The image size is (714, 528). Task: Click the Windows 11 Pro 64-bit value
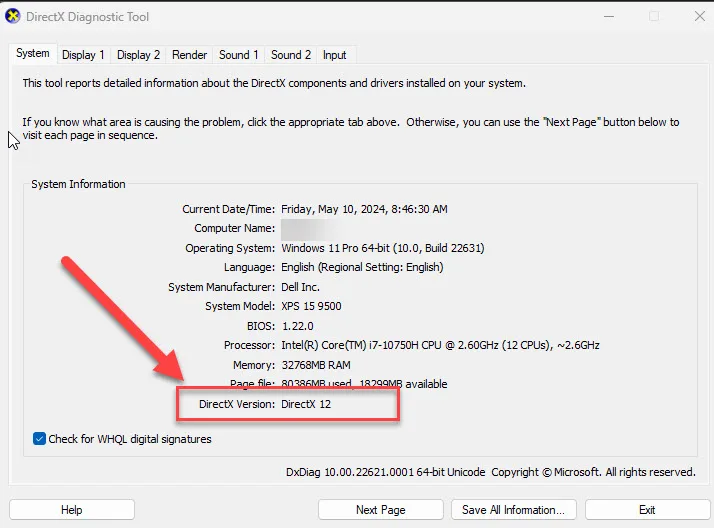click(x=382, y=249)
